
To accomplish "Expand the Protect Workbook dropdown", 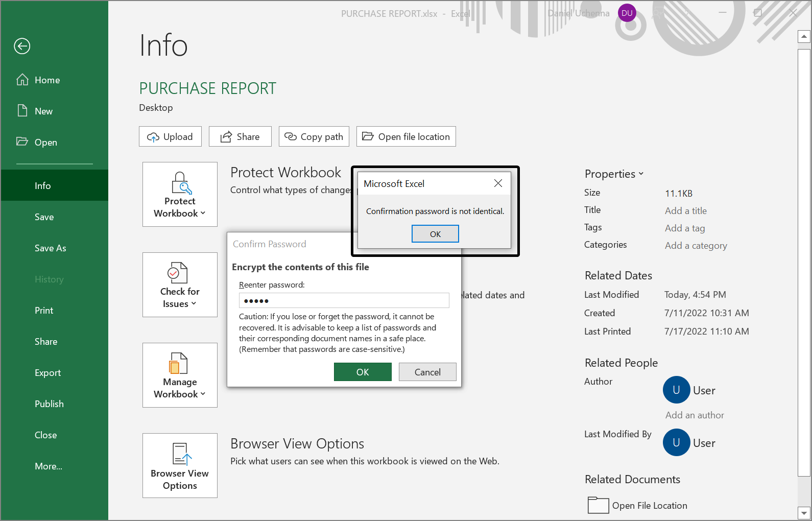I will click(180, 195).
